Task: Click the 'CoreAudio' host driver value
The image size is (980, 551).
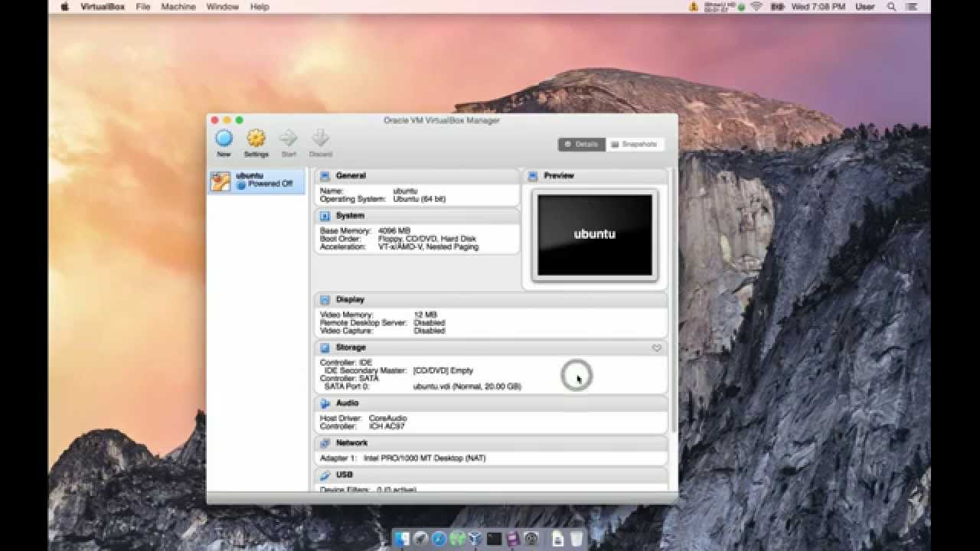Action: [388, 419]
